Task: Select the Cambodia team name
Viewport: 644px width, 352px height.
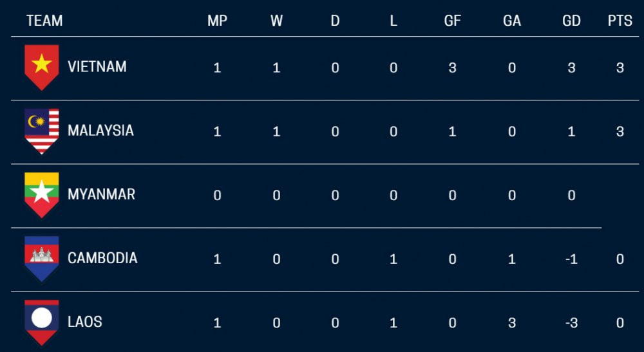Action: tap(102, 257)
